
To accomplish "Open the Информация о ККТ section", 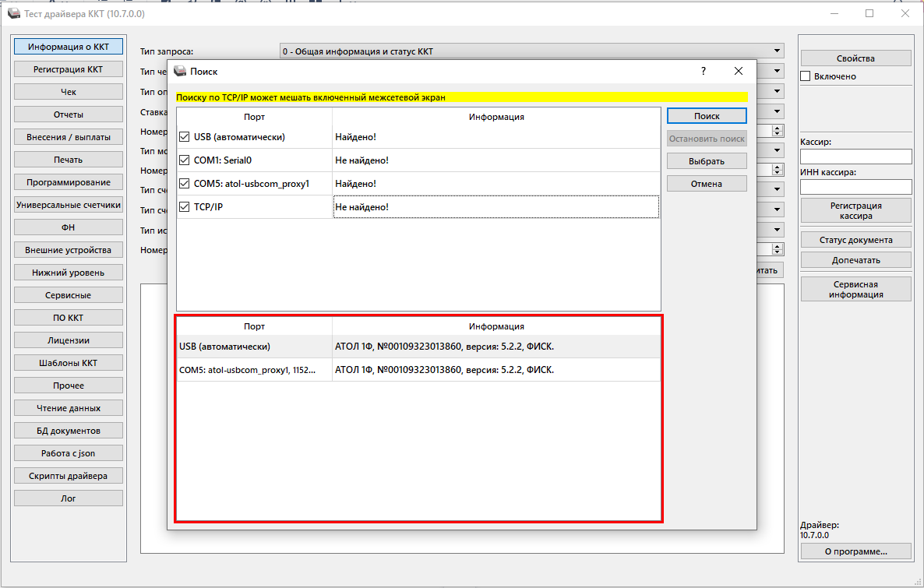I will point(69,47).
